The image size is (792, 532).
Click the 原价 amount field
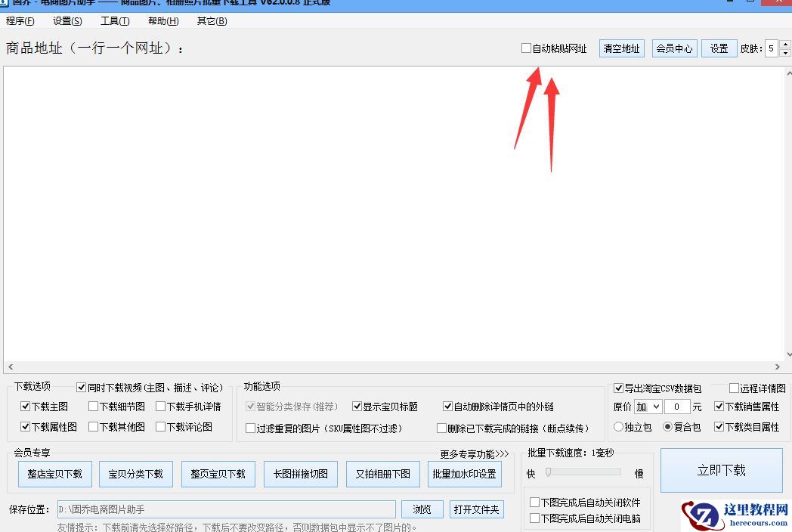pos(677,407)
